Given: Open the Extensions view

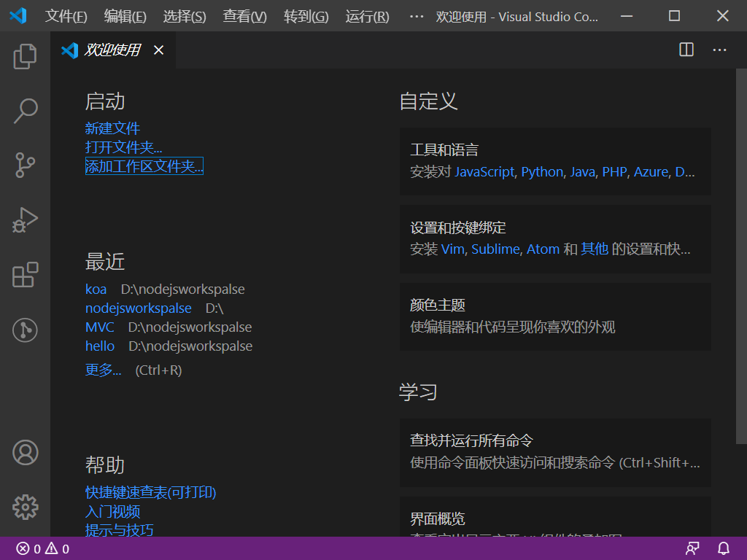Looking at the screenshot, I should [x=25, y=275].
